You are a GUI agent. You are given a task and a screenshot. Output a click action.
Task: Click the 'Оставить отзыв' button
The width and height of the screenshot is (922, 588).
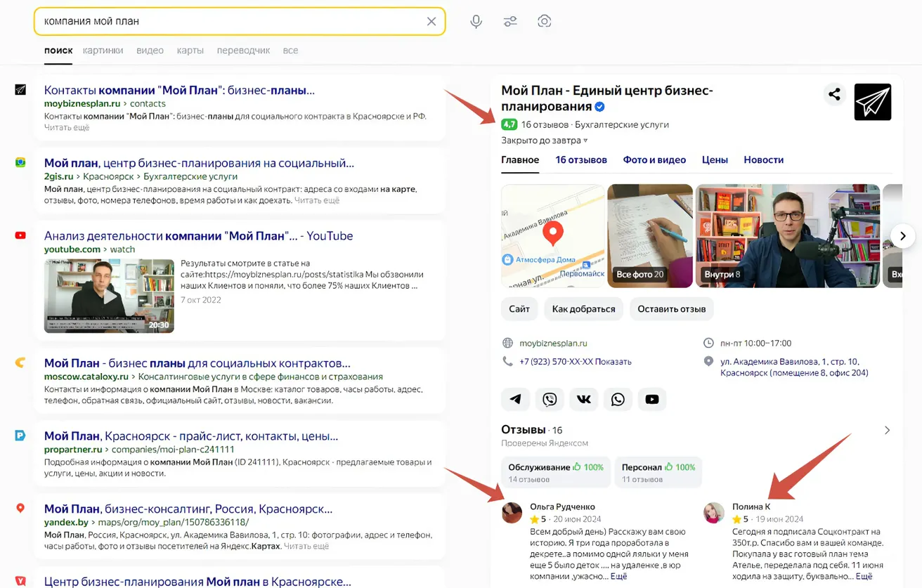coord(672,309)
